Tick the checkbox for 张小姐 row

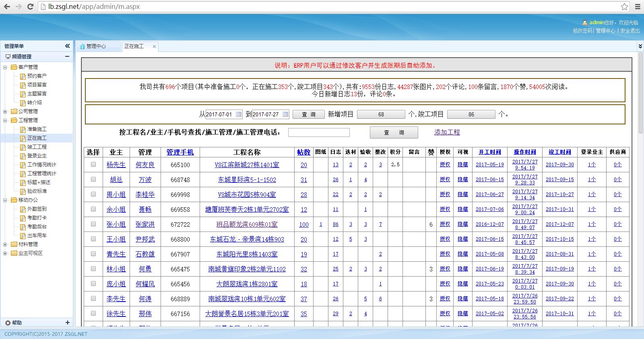coord(93,224)
